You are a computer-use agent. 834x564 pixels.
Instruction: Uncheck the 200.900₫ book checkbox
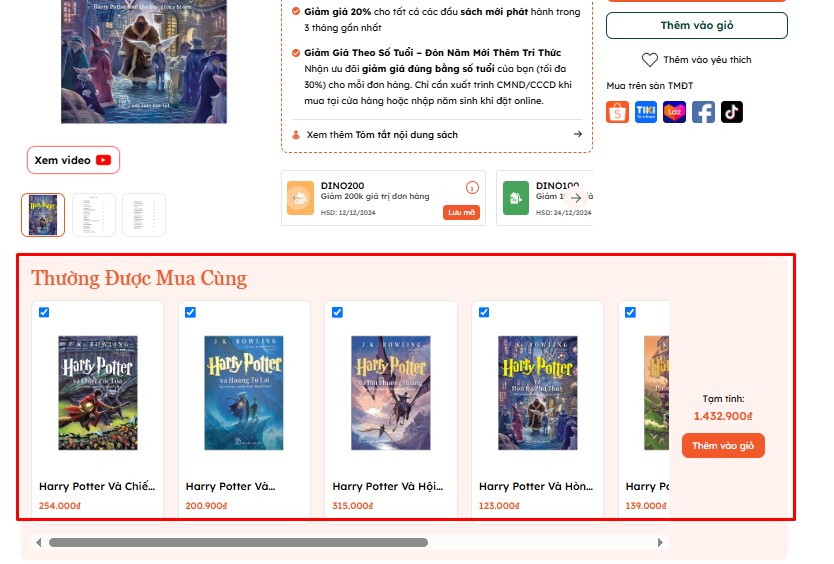click(x=190, y=312)
